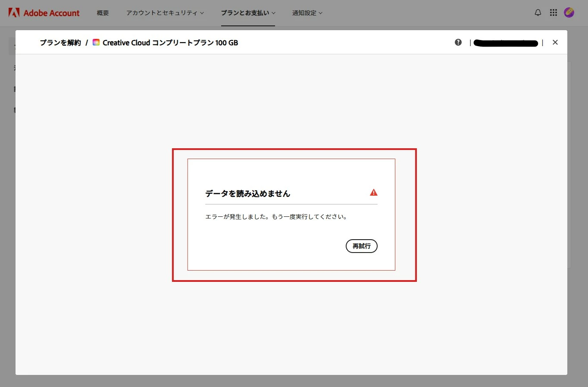The height and width of the screenshot is (387, 588).
Task: Open the notifications bell icon
Action: 538,12
